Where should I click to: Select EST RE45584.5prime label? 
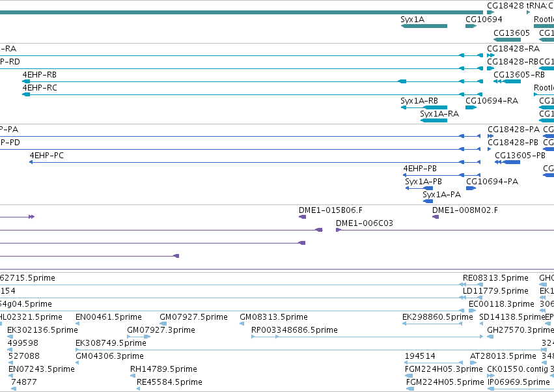click(170, 382)
